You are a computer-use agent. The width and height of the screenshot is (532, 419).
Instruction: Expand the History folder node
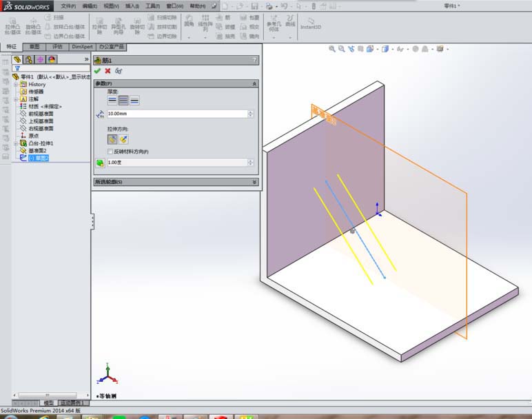tap(16, 84)
